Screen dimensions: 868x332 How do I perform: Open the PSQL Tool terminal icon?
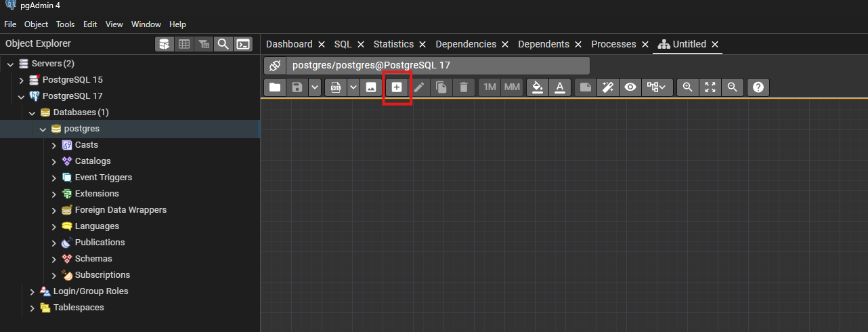[243, 44]
